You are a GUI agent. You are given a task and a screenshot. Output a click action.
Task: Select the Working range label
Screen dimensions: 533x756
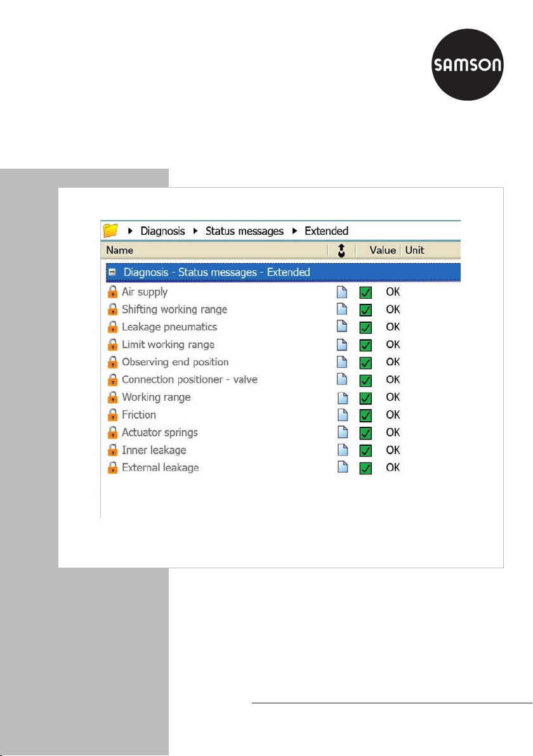click(156, 397)
